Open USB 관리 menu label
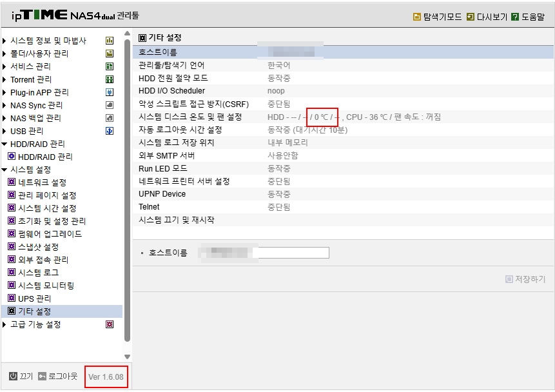The height and width of the screenshot is (392, 555). (26, 131)
